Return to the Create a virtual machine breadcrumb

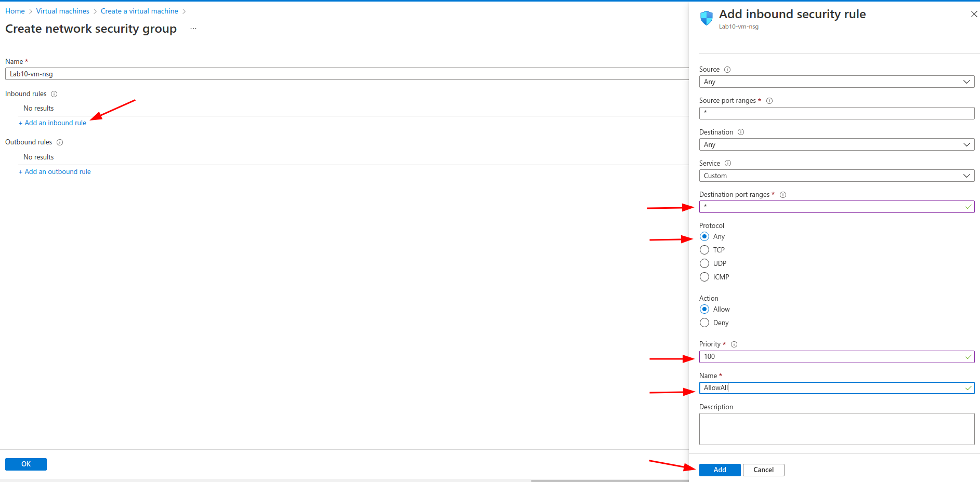(139, 11)
